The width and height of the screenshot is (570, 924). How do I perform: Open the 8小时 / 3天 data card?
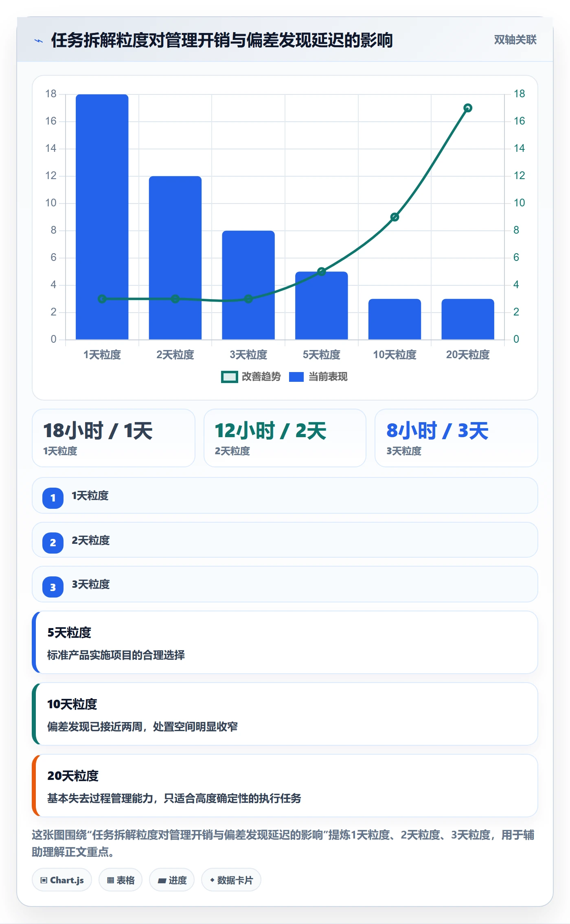coord(456,438)
